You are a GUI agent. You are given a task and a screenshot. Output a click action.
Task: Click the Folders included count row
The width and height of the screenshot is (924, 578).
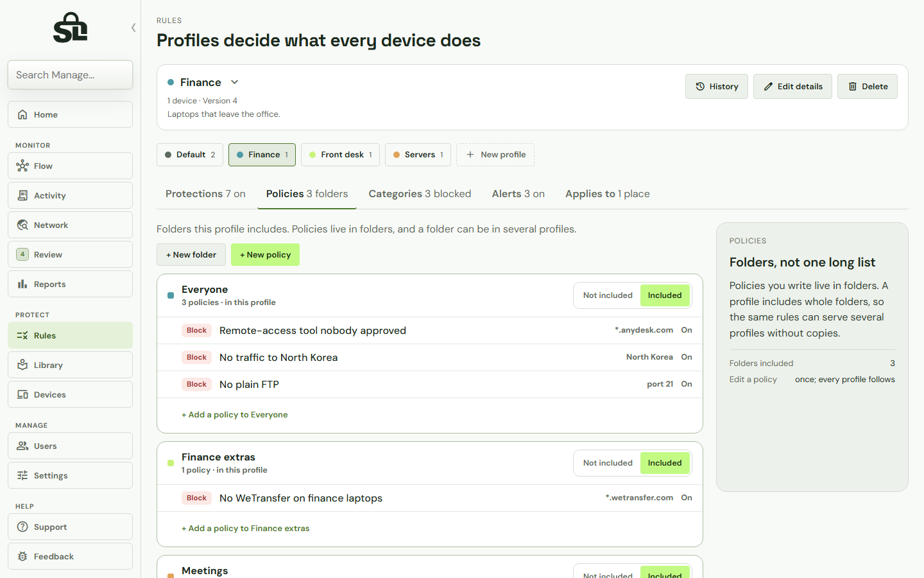click(812, 363)
